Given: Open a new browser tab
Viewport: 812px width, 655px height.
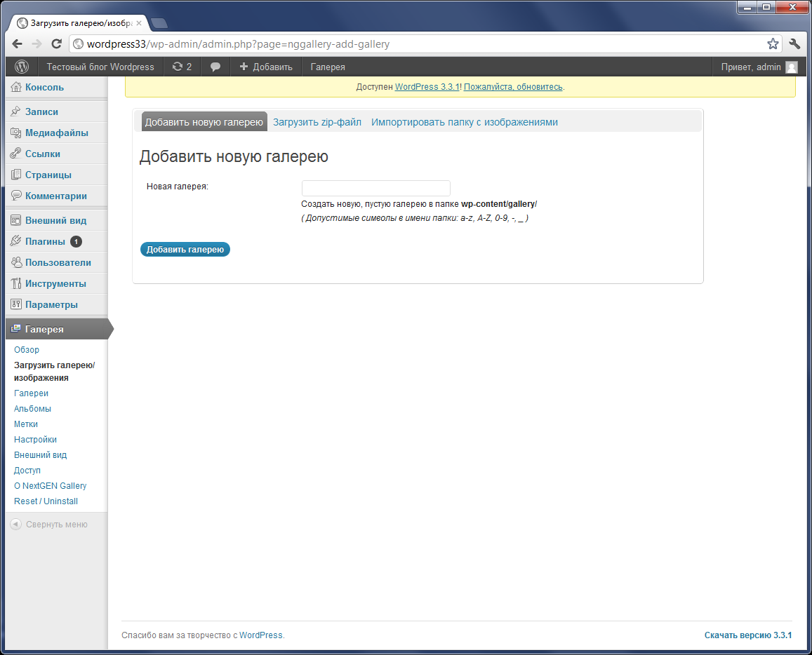Looking at the screenshot, I should (159, 22).
